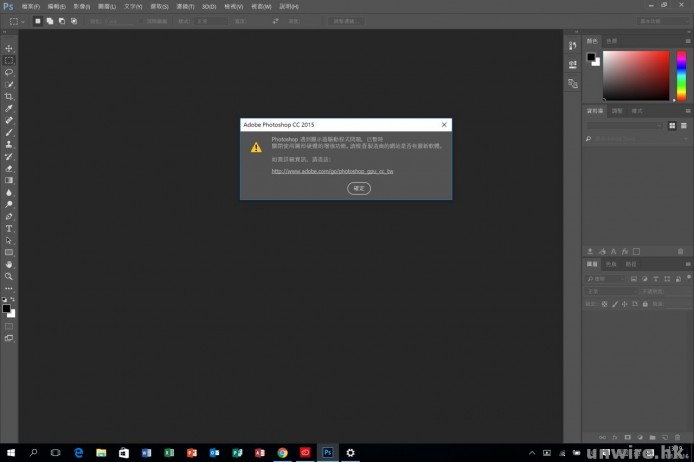Select the Eyedropper tool
The height and width of the screenshot is (462, 694).
click(x=9, y=108)
